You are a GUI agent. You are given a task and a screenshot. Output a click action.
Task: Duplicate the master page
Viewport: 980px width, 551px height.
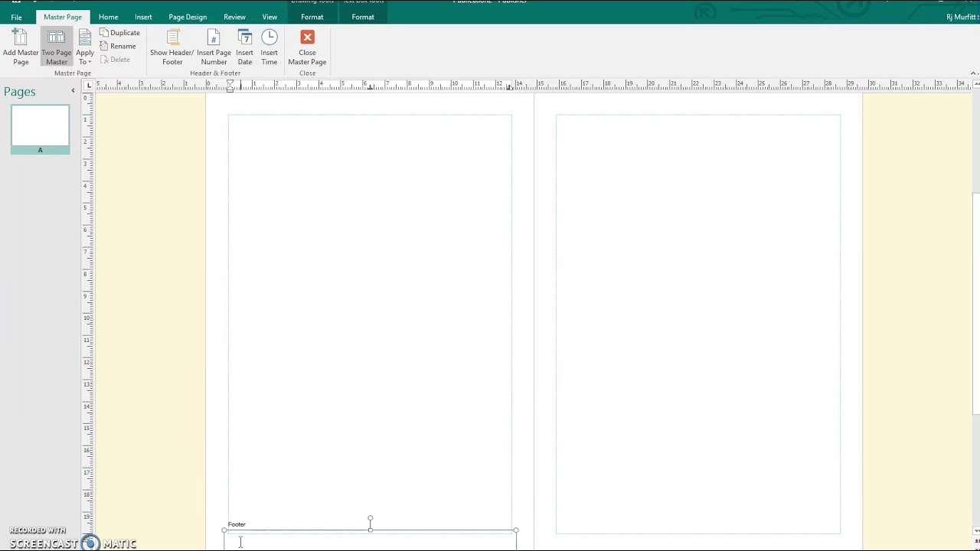pos(119,33)
